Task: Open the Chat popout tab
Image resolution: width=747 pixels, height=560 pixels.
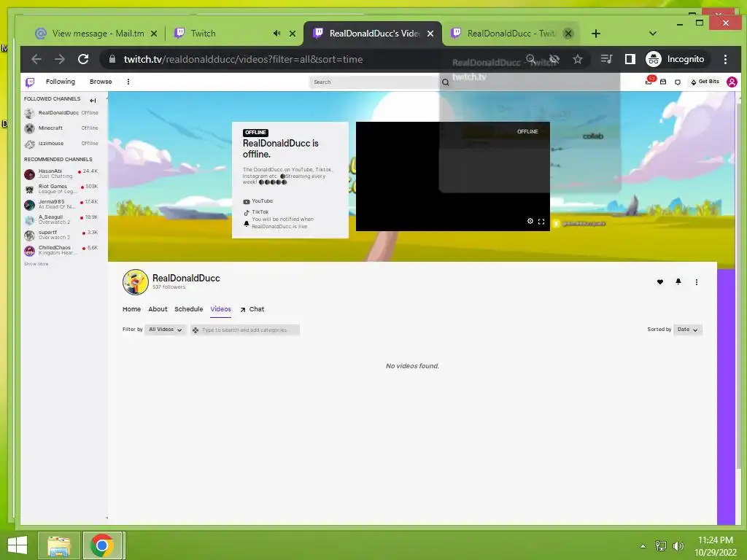Action: point(252,309)
